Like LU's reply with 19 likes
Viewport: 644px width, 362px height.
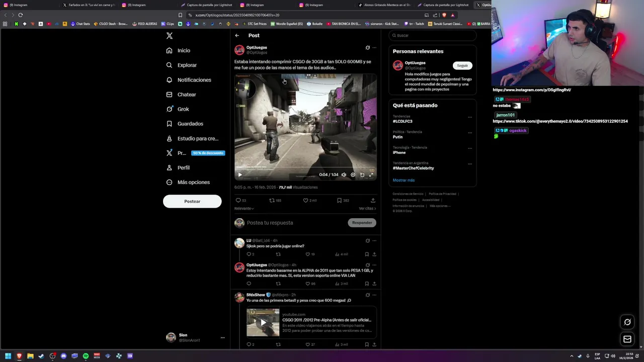pyautogui.click(x=310, y=254)
